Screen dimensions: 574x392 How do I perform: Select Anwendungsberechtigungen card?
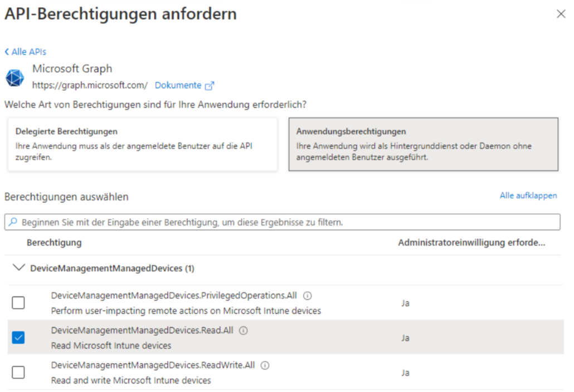click(423, 144)
